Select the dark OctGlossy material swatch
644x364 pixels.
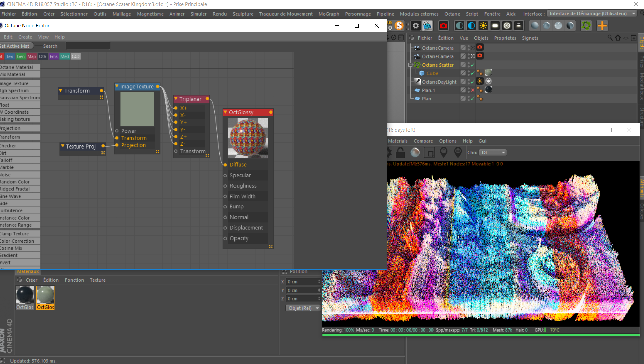click(x=25, y=295)
